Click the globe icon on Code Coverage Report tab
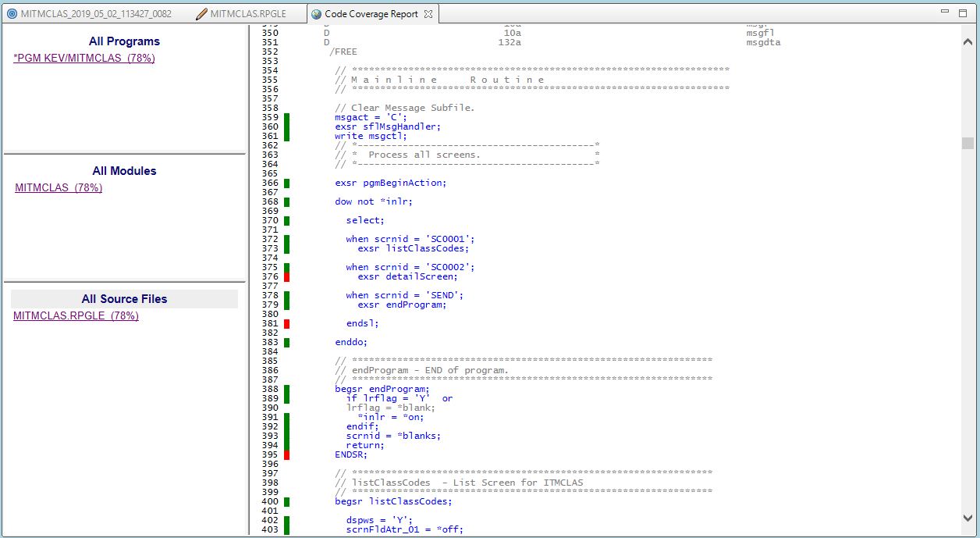Image resolution: width=980 pixels, height=538 pixels. click(316, 14)
